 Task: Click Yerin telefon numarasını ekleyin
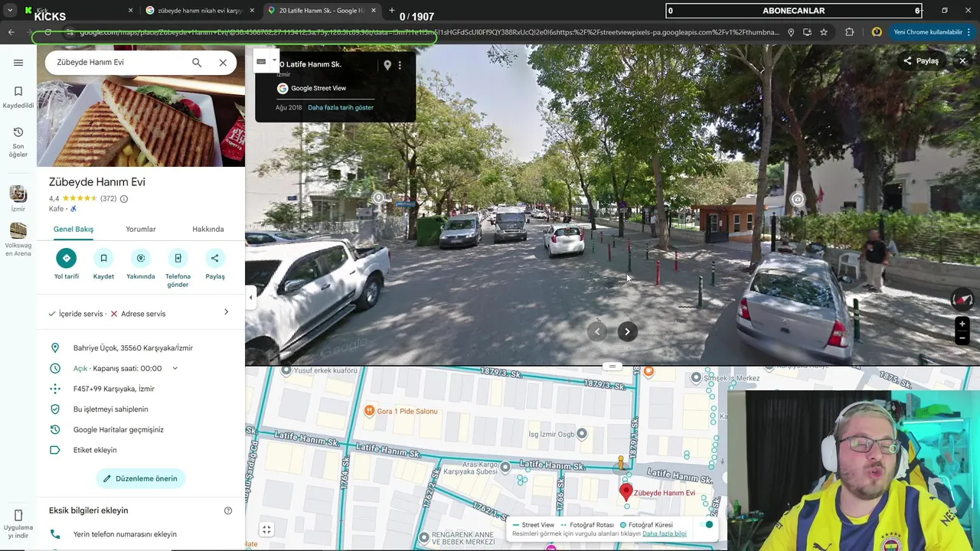click(x=125, y=534)
